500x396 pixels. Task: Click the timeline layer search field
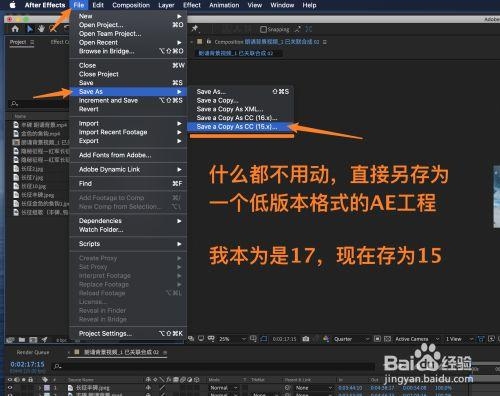click(x=213, y=367)
